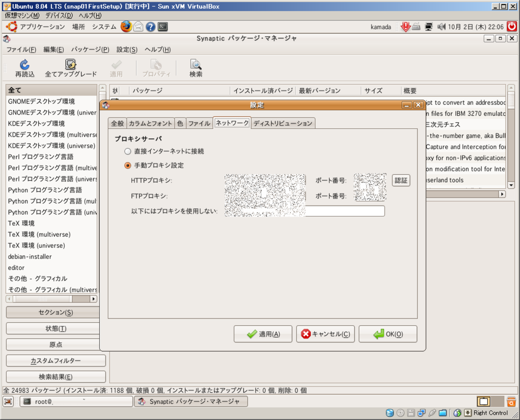Open the Settings (設定) menu
This screenshot has height=420, width=520.
[127, 50]
